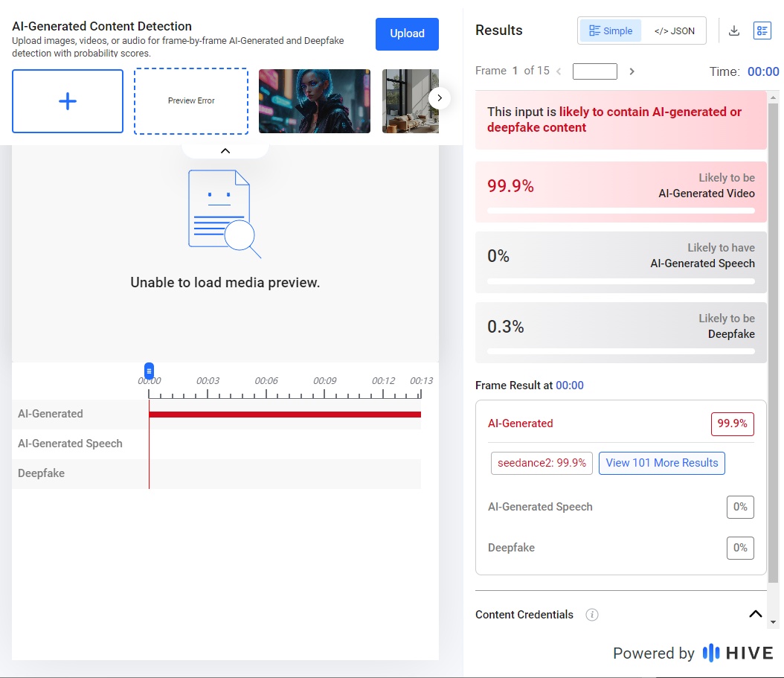Screen dimensions: 784x678
Task: Collapse the Content Credentials section
Action: [x=756, y=614]
